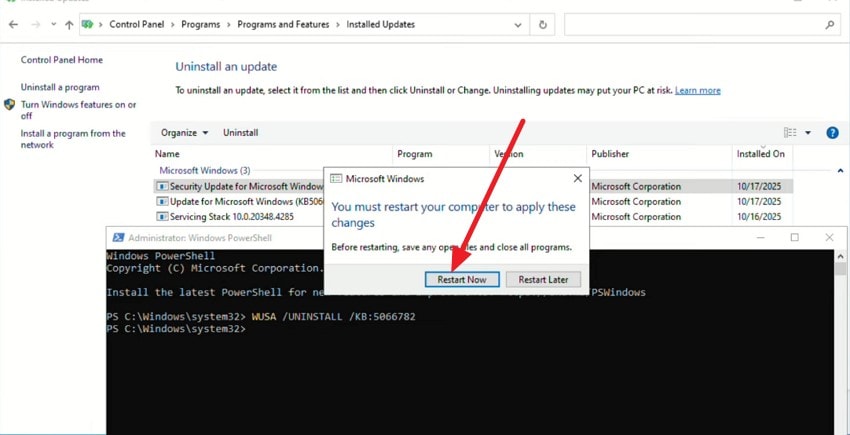Click the WUSA /UNINSTALL command line
The height and width of the screenshot is (435, 850).
point(334,316)
